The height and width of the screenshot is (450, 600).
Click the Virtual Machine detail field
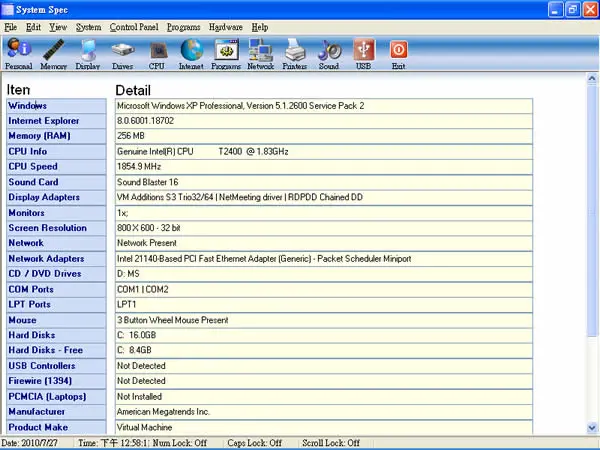[x=324, y=427]
